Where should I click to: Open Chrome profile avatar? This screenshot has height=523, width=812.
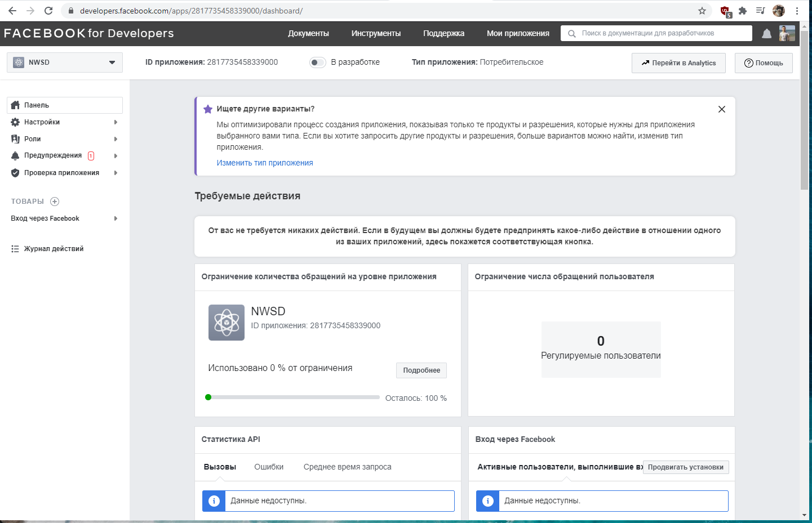click(x=779, y=11)
